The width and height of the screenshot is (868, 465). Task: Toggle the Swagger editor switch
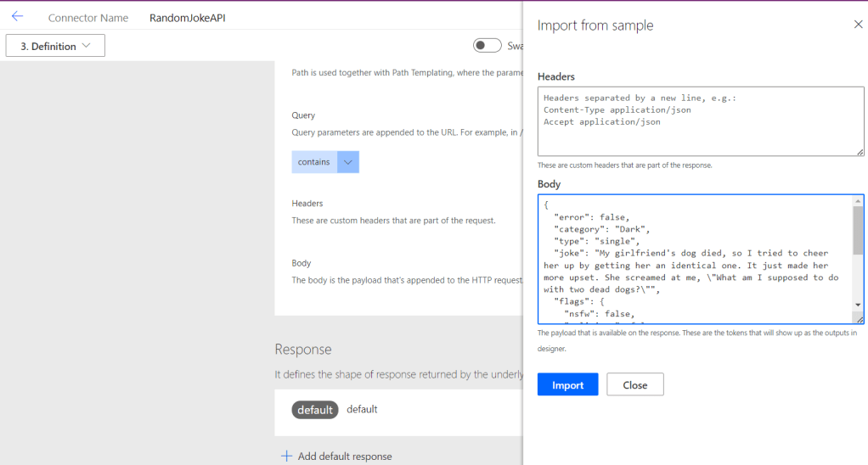(x=487, y=46)
